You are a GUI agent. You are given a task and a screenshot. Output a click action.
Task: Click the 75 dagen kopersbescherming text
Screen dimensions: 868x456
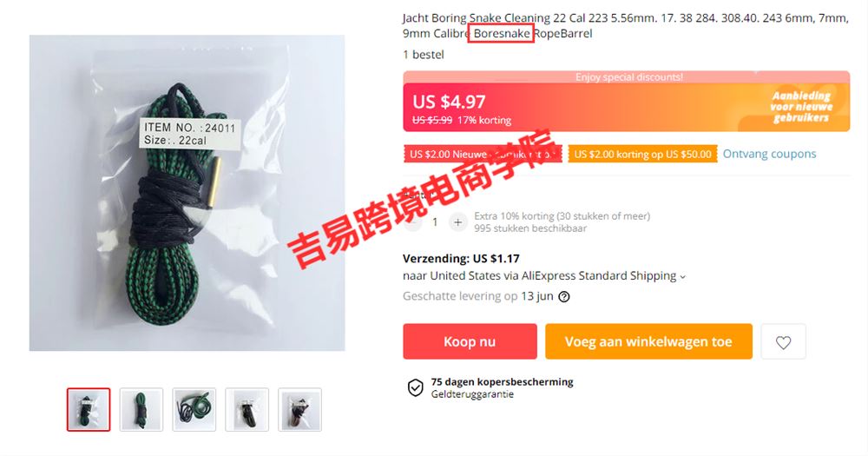502,382
